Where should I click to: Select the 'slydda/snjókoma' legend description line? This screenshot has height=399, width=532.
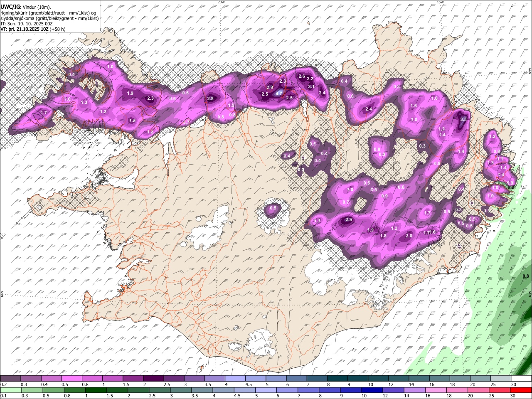49,18
